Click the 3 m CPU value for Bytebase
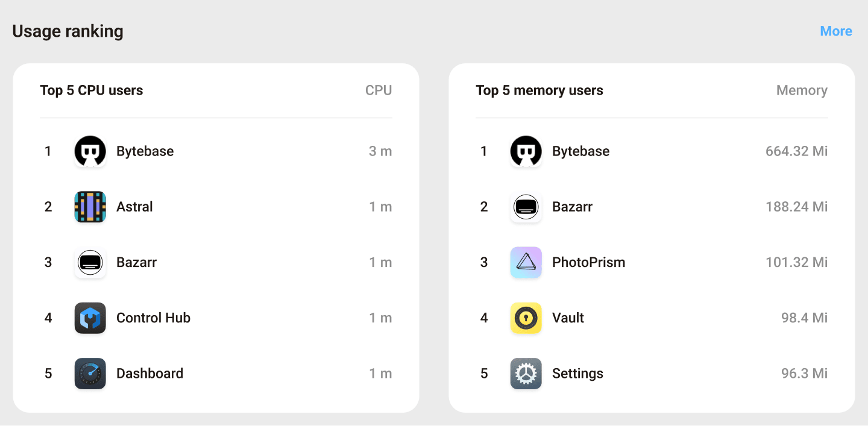The image size is (868, 426). [x=380, y=151]
